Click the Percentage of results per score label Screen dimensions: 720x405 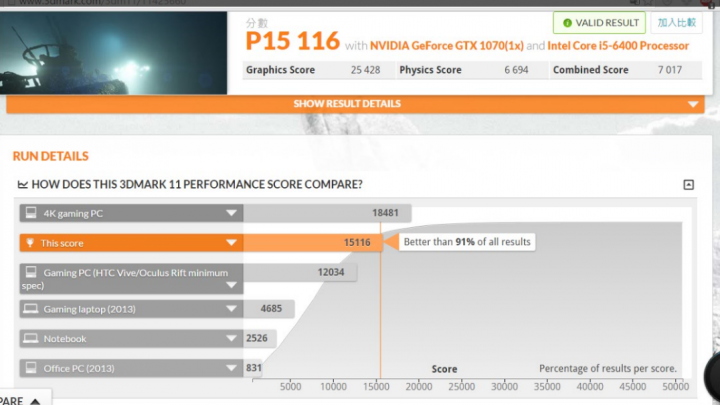coord(608,369)
